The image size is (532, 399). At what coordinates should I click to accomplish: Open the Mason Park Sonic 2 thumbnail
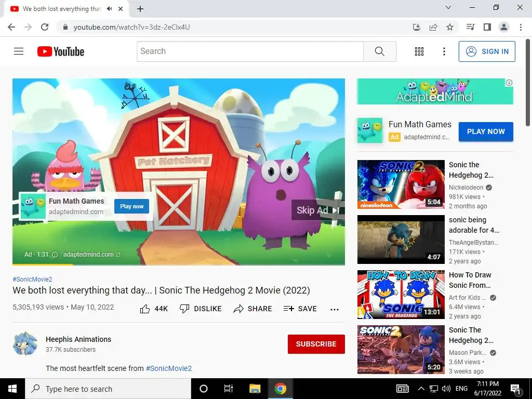401,350
